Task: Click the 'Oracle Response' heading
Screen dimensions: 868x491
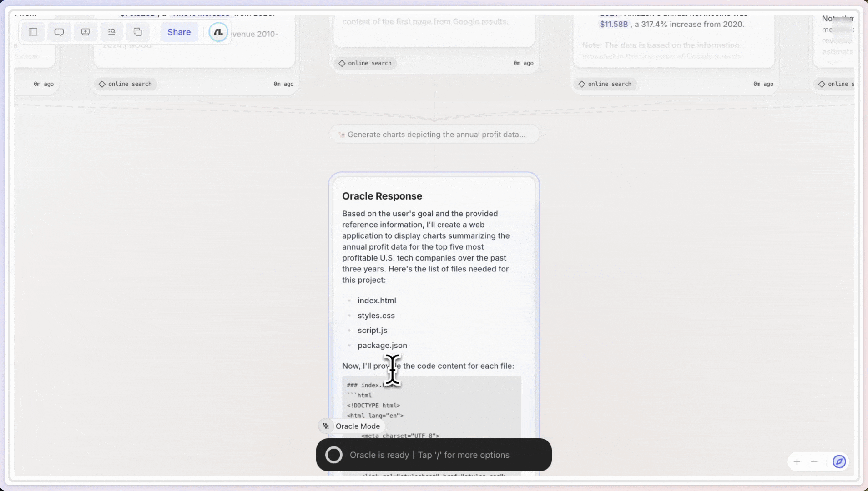Action: click(x=382, y=196)
